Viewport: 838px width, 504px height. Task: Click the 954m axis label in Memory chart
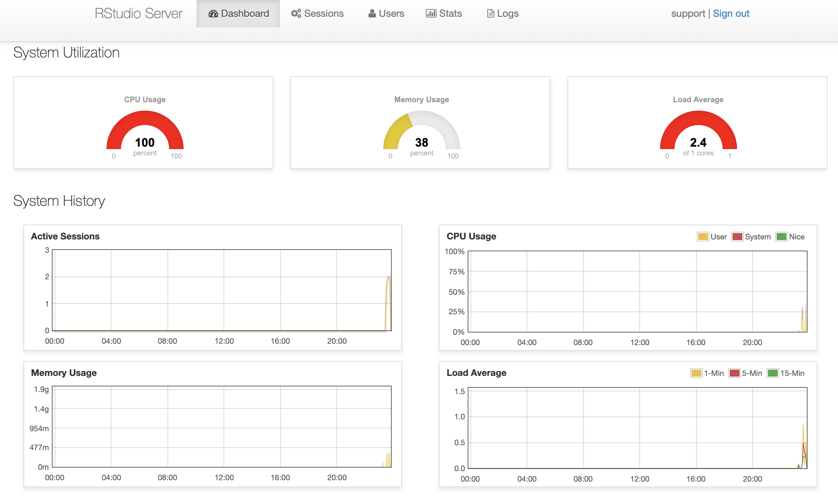click(x=39, y=429)
